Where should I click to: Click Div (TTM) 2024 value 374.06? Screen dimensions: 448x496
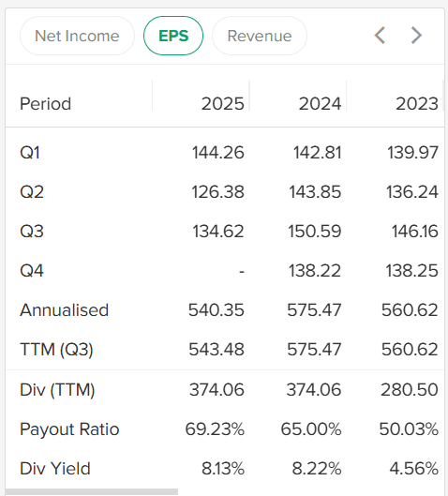[314, 389]
